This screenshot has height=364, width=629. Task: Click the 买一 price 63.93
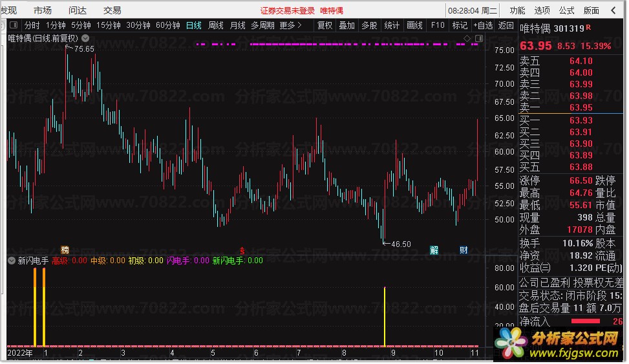point(581,120)
